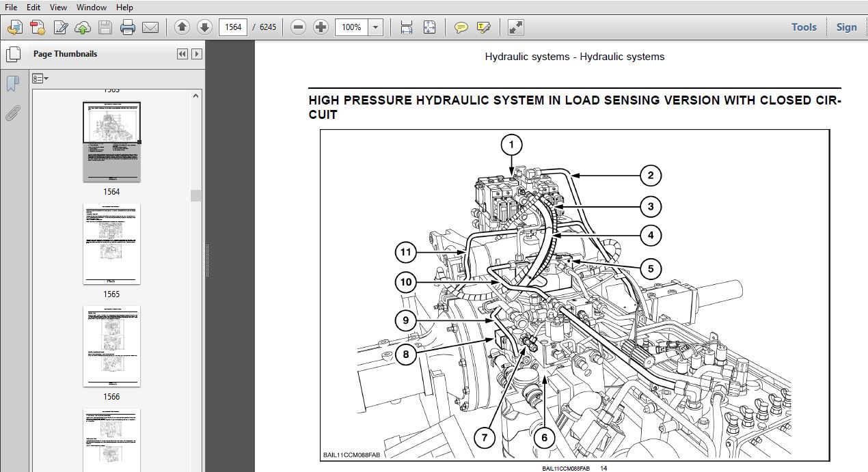Image resolution: width=868 pixels, height=472 pixels.
Task: Open the zoom percentage dropdown arrow
Action: click(x=376, y=27)
